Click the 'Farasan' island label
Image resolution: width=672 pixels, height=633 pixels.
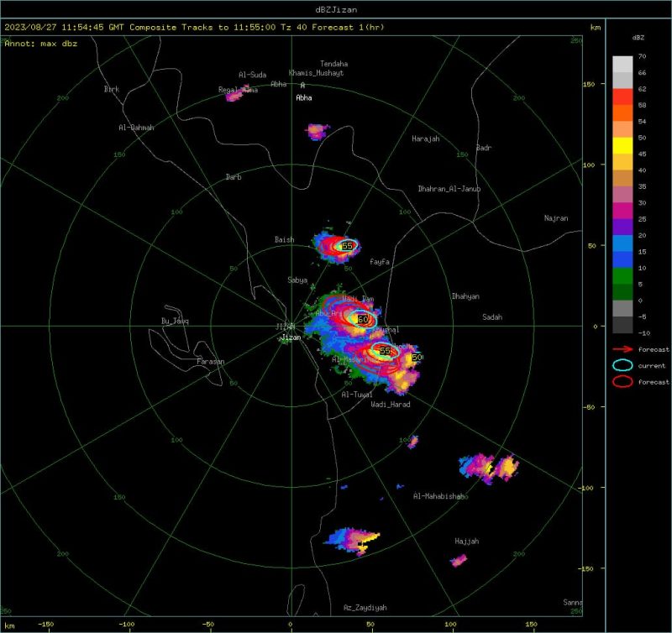tap(211, 362)
